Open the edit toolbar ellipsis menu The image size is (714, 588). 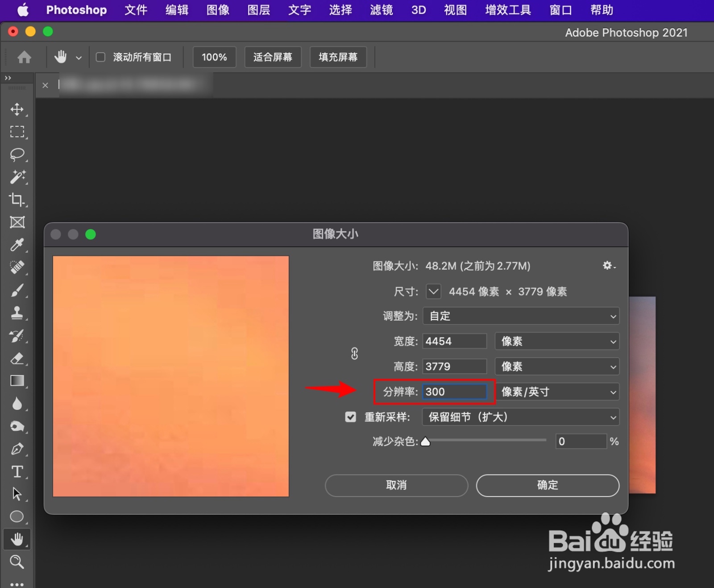17,584
